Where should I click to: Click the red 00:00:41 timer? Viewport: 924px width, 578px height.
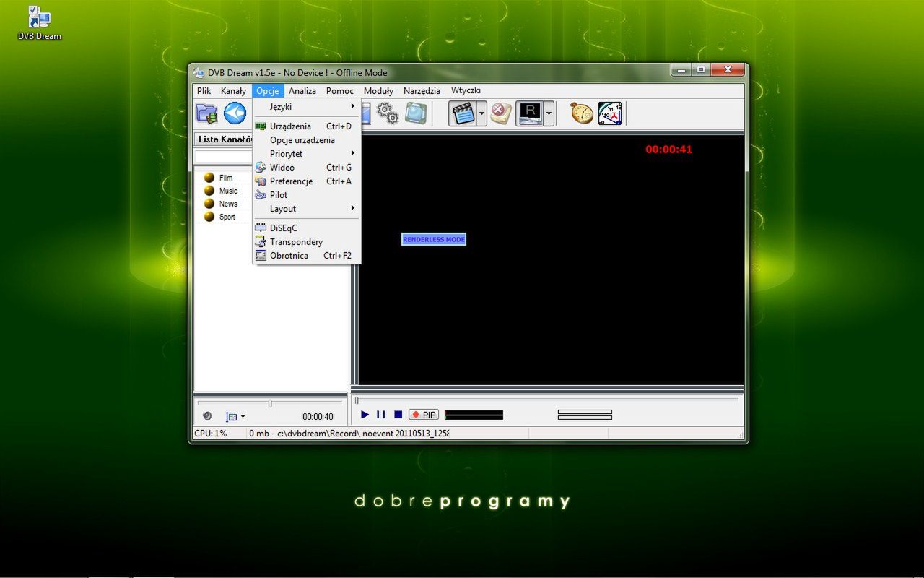click(668, 150)
